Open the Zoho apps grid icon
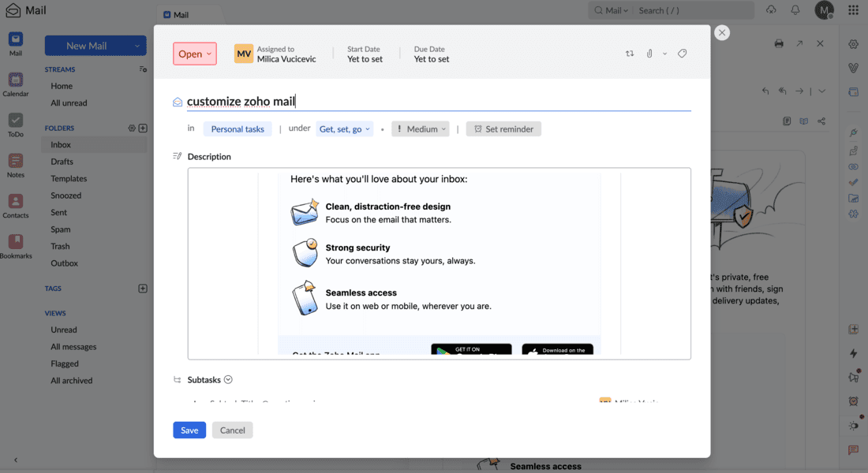Viewport: 868px width, 473px height. pos(853,9)
